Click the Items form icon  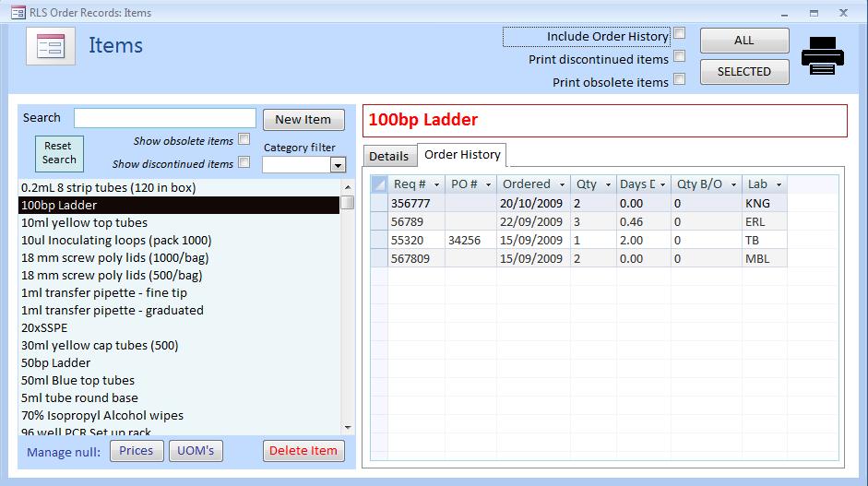point(50,46)
